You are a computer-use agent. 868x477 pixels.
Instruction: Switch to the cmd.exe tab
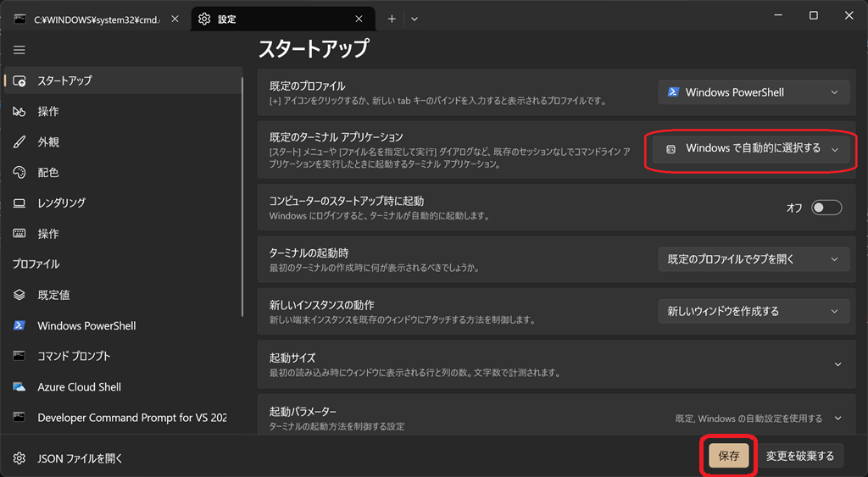pos(97,19)
